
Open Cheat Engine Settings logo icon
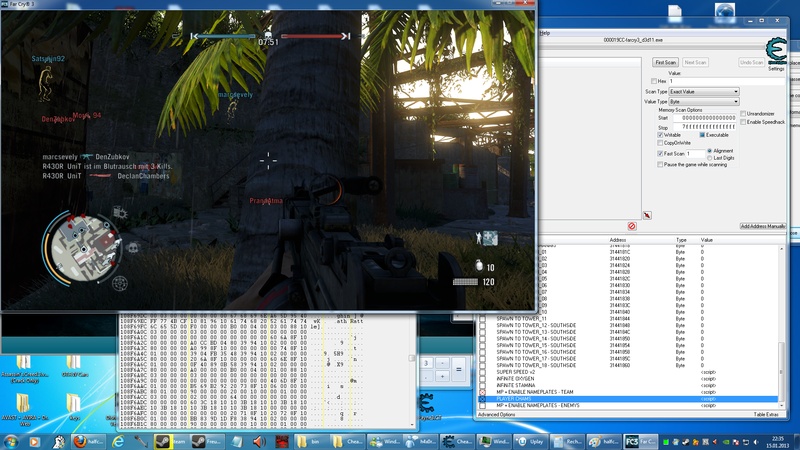(776, 51)
